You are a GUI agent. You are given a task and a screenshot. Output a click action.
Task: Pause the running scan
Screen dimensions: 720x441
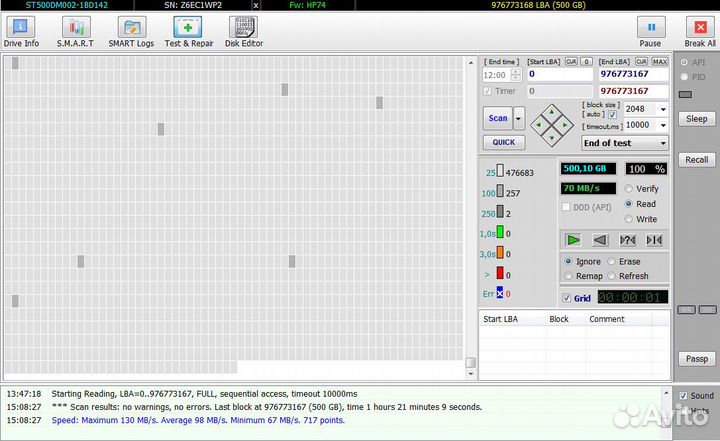pyautogui.click(x=651, y=32)
